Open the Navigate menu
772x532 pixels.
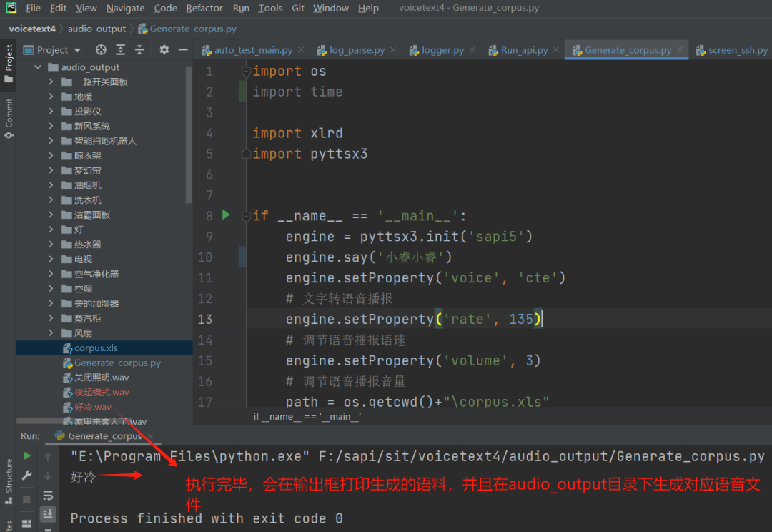125,8
